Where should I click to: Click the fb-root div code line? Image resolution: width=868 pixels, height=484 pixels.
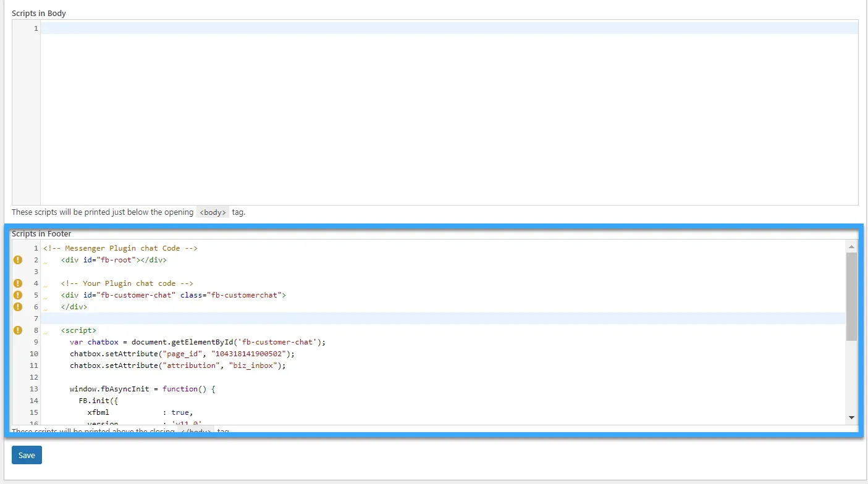pyautogui.click(x=114, y=260)
